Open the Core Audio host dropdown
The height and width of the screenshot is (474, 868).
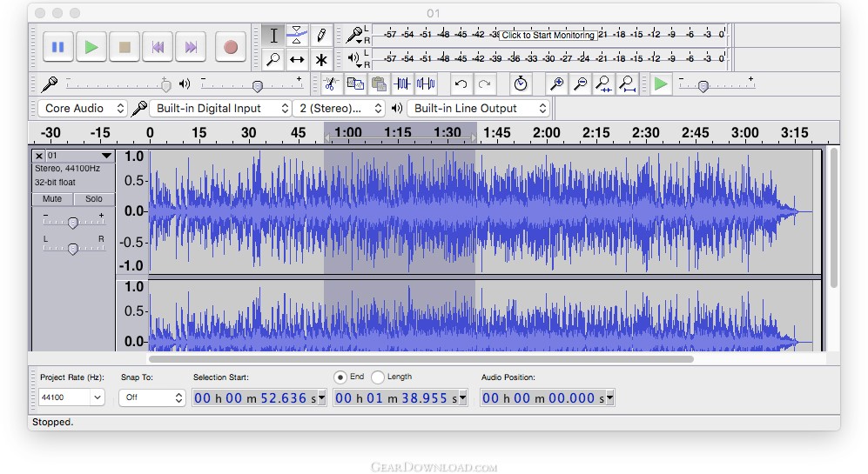coord(83,109)
